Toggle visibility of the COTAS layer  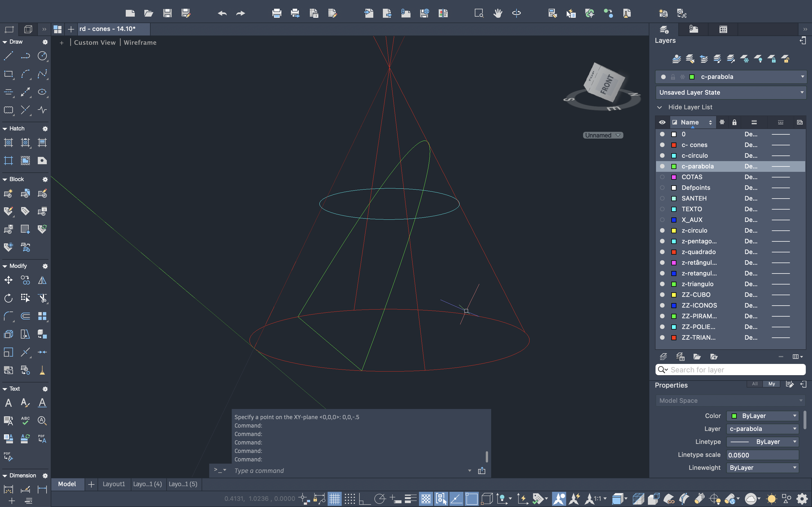[x=662, y=177]
